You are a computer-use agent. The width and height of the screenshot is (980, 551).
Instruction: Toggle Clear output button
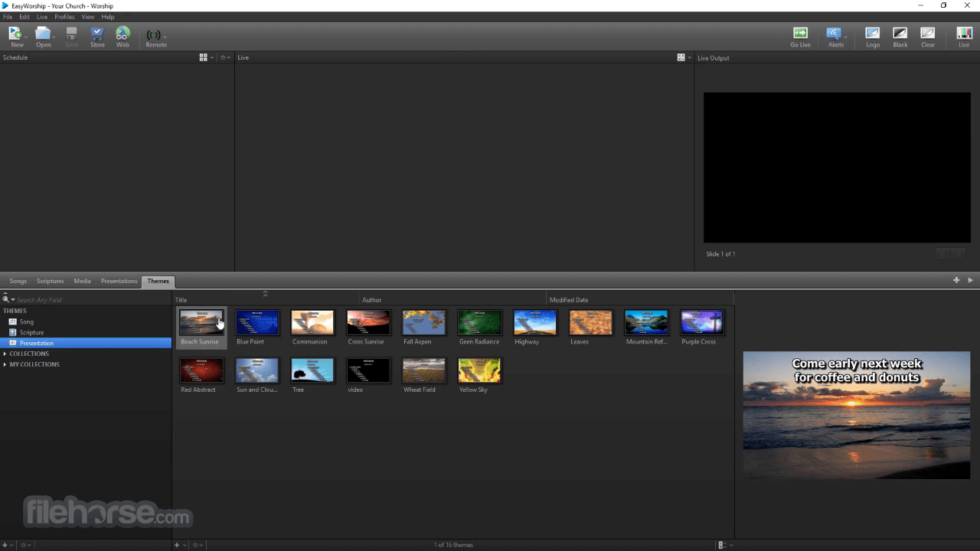pyautogui.click(x=928, y=33)
